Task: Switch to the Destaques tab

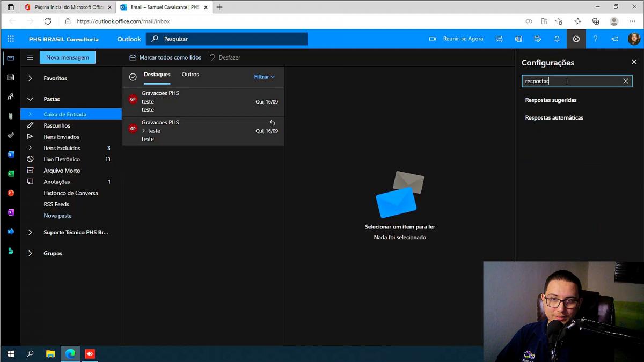Action: coord(157,75)
